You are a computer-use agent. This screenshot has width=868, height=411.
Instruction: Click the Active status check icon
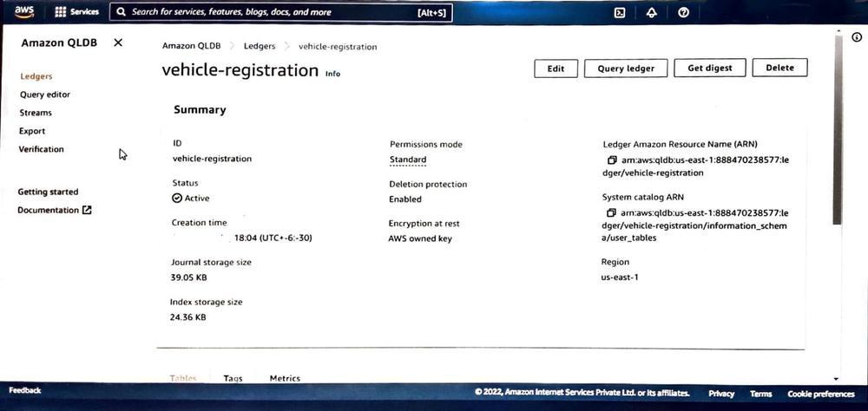pyautogui.click(x=177, y=198)
